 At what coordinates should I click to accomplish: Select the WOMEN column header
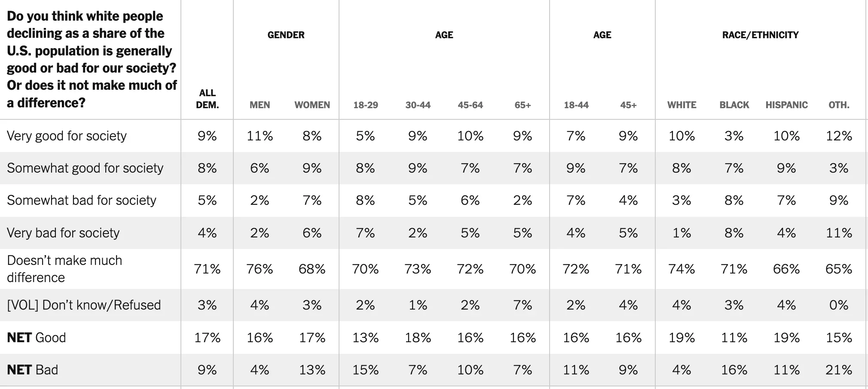[312, 105]
